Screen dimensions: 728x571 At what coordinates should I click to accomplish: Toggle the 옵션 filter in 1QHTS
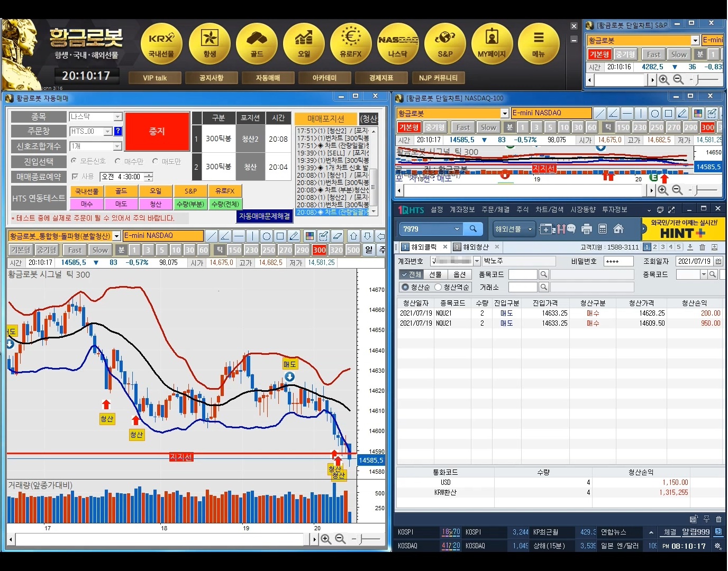(459, 274)
